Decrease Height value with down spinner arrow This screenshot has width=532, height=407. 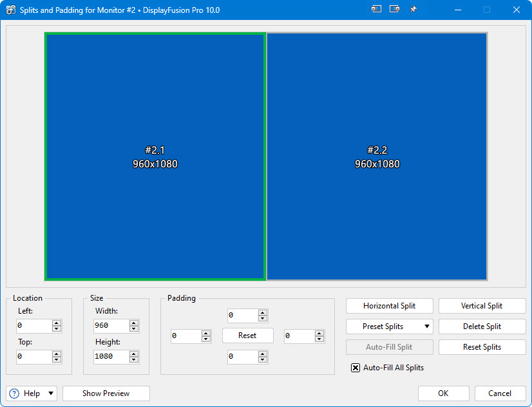[134, 360]
